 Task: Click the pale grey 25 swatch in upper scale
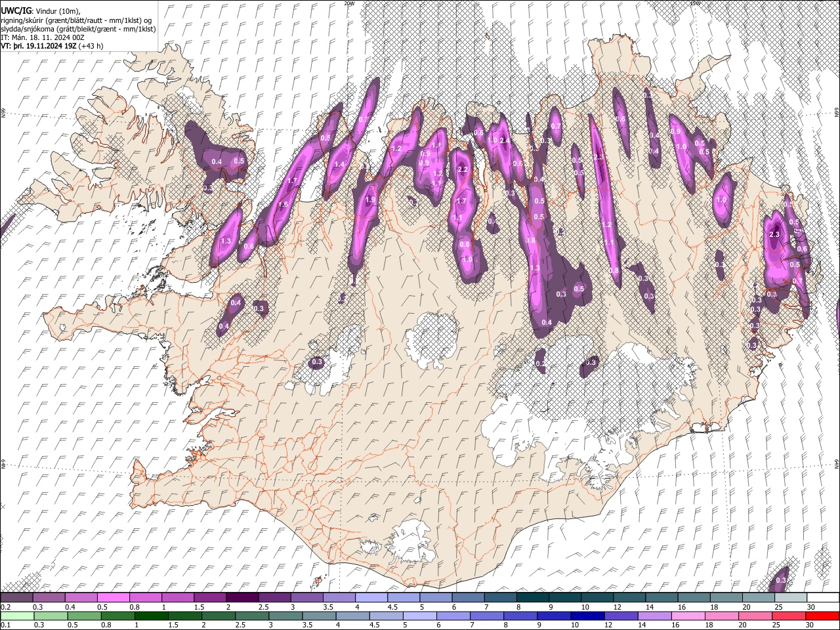click(790, 597)
